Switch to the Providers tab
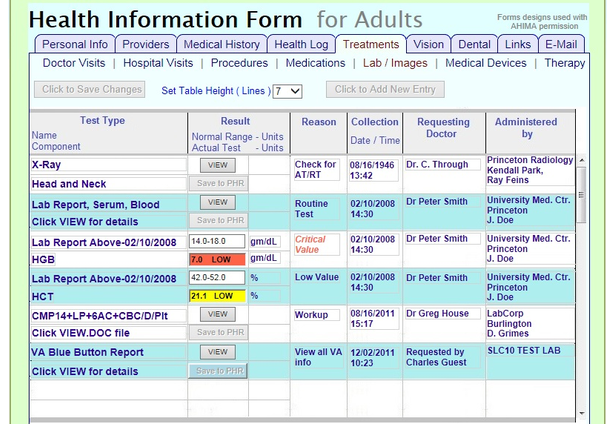The height and width of the screenshot is (424, 615). pyautogui.click(x=146, y=44)
